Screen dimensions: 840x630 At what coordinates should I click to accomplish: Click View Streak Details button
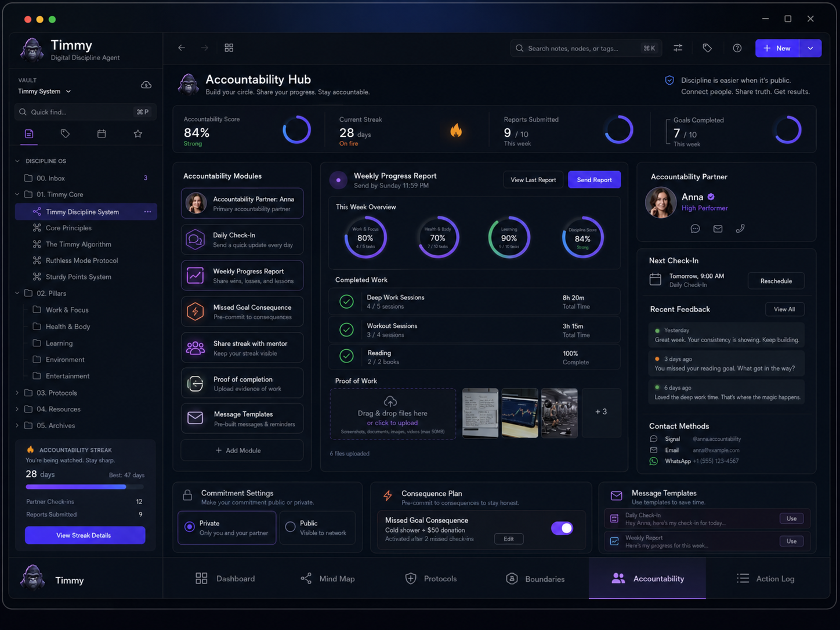[x=85, y=535]
